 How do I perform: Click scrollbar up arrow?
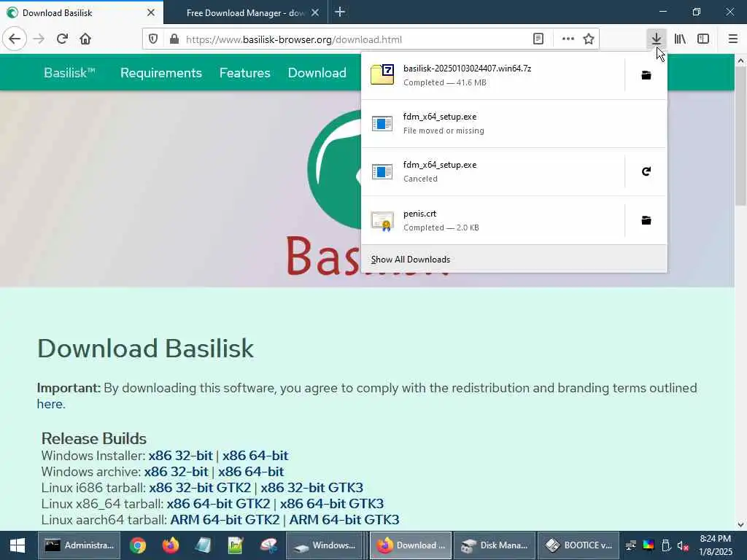[x=740, y=61]
